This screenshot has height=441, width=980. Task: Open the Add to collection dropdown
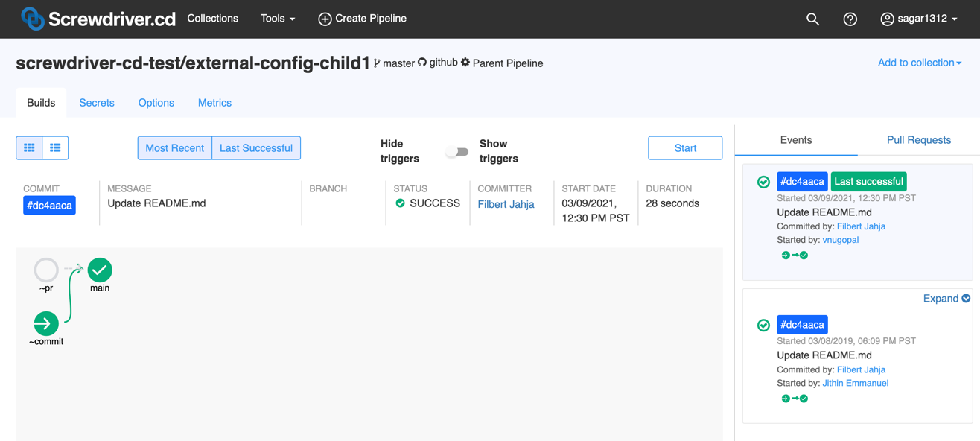point(920,63)
